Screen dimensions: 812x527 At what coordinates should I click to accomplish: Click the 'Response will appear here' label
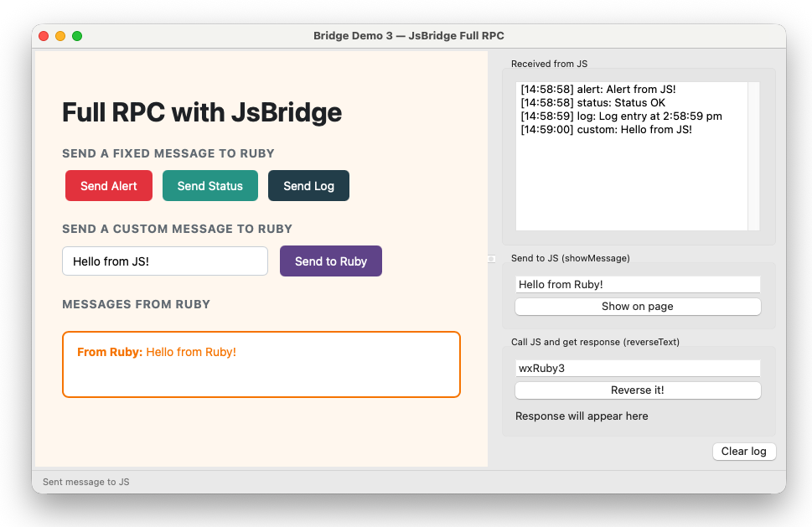[582, 416]
